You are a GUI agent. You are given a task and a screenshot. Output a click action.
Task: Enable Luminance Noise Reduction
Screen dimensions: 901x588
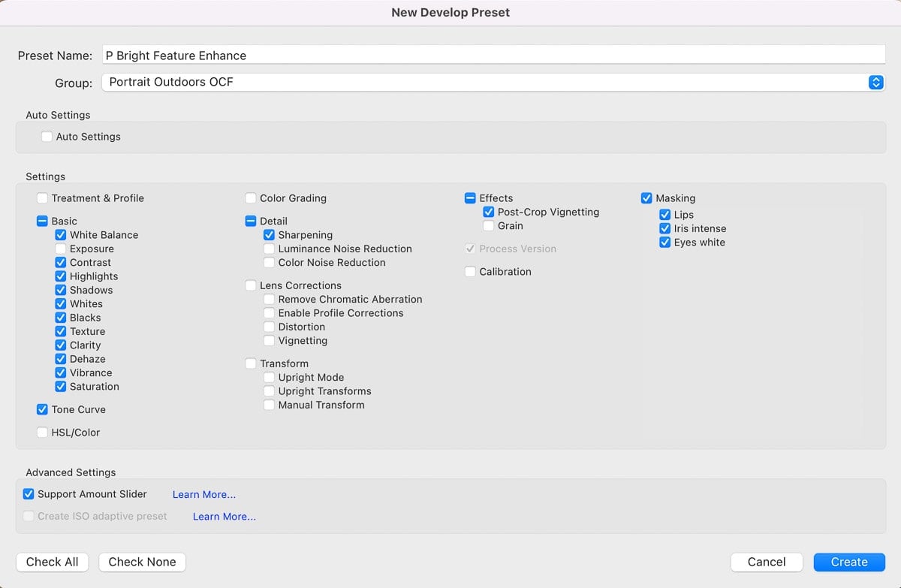pos(269,249)
